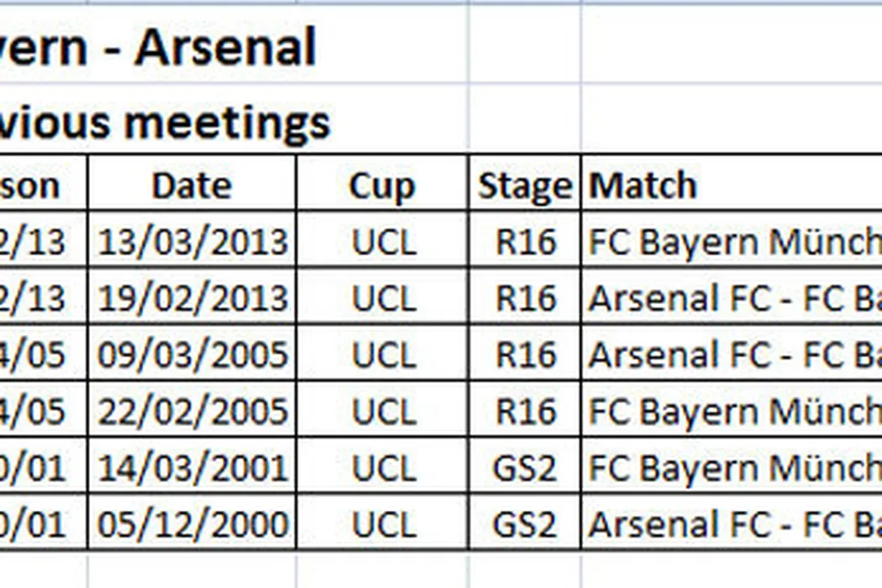The image size is (882, 588).
Task: Click the Match cell in the 22/02/2005 row
Action: [732, 412]
